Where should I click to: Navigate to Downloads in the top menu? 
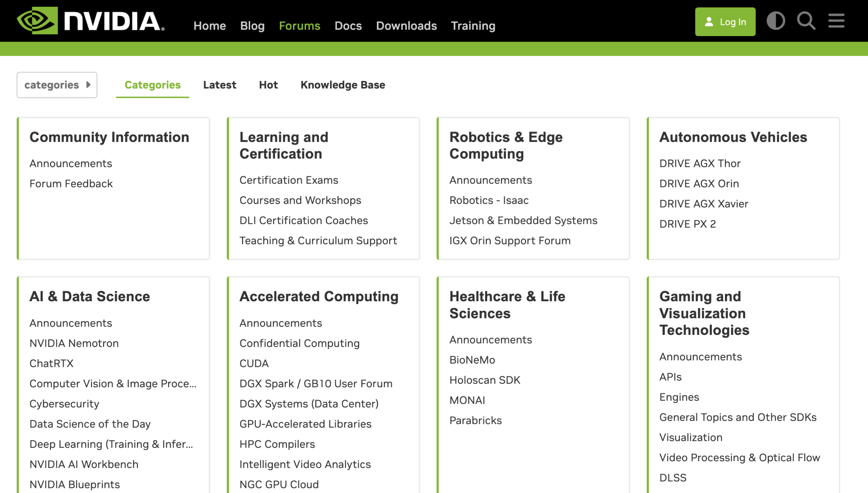coord(406,26)
